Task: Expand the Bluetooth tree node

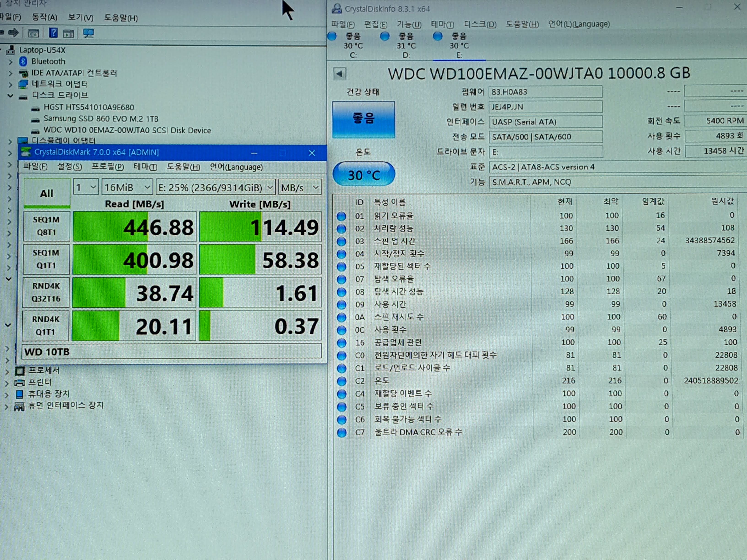Action: (x=11, y=62)
